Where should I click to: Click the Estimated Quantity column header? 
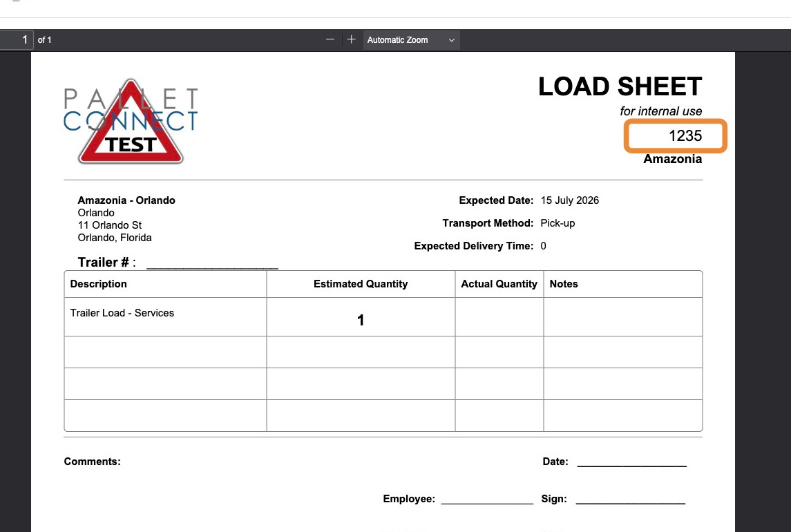coord(361,284)
